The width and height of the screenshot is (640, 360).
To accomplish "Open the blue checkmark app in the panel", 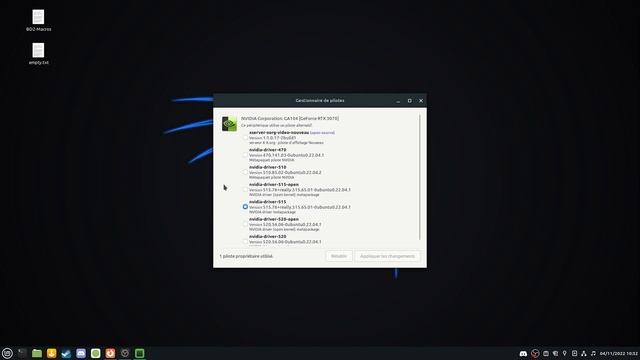I will click(66, 353).
